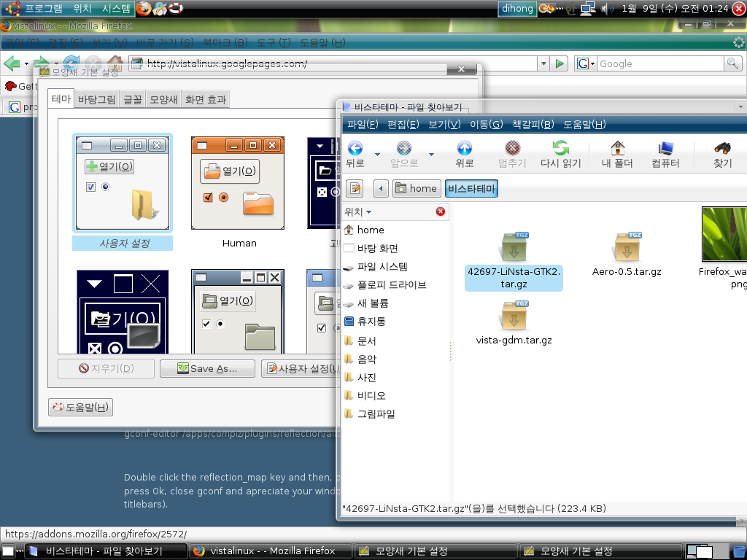The width and height of the screenshot is (747, 560).
Task: Go to 내 폴더 home folder toolbar button
Action: 617,155
